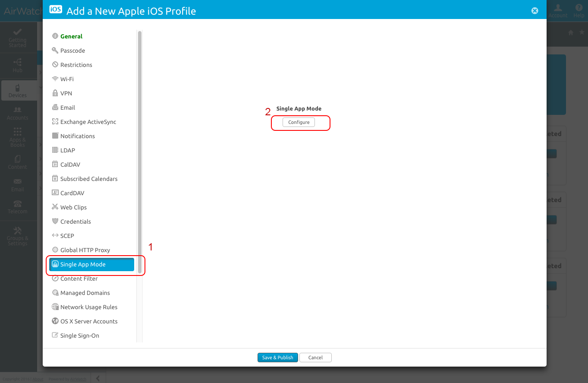Collapse the AirWatch sidebar with arrow
The width and height of the screenshot is (588, 383).
98,379
